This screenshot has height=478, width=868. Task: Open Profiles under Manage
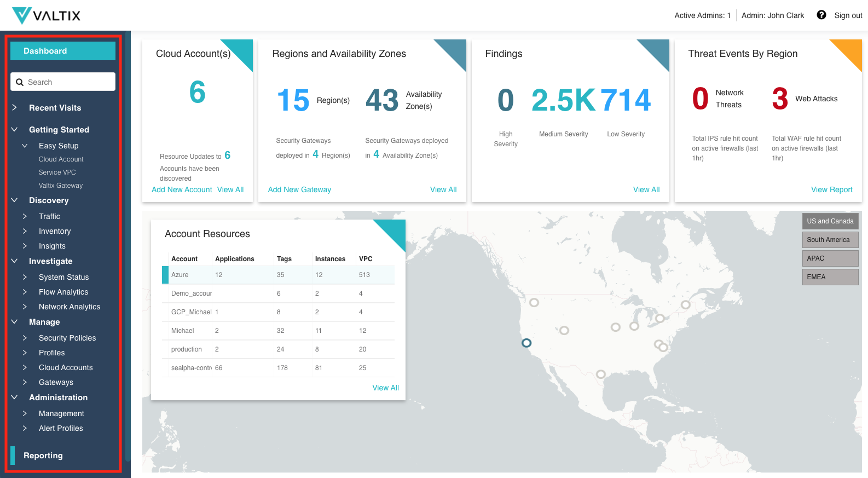(x=52, y=353)
